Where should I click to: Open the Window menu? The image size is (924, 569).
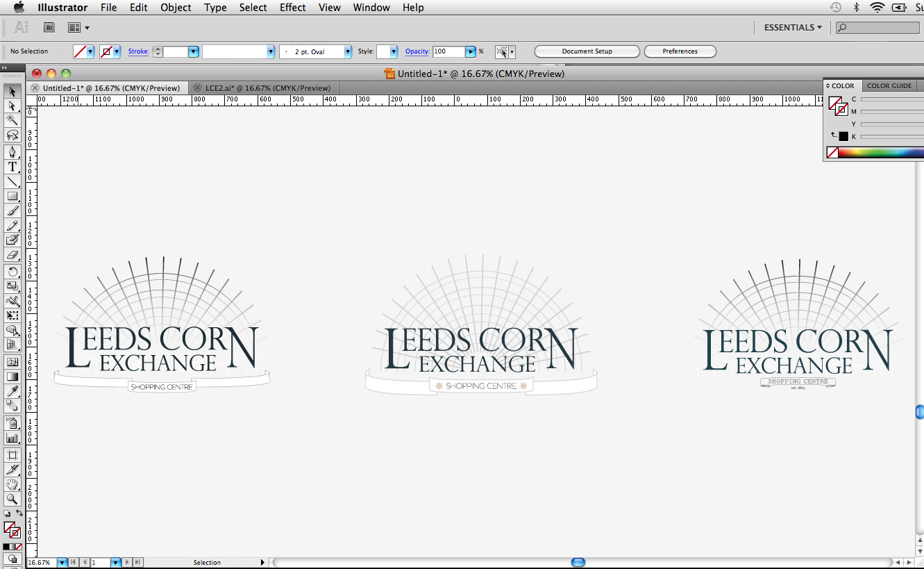pos(371,8)
